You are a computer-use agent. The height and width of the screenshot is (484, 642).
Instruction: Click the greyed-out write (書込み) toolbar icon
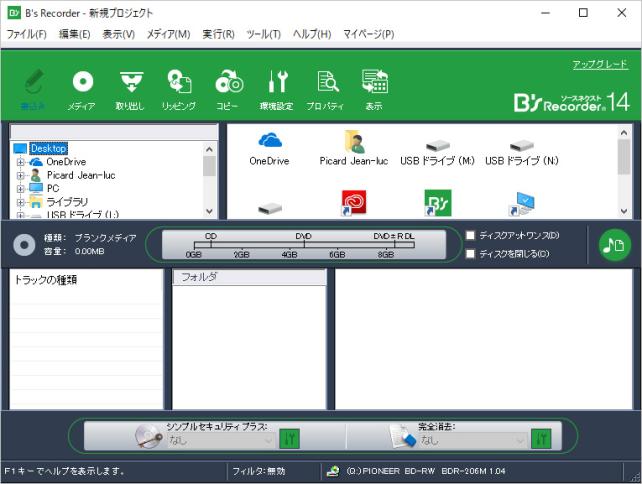tap(33, 90)
